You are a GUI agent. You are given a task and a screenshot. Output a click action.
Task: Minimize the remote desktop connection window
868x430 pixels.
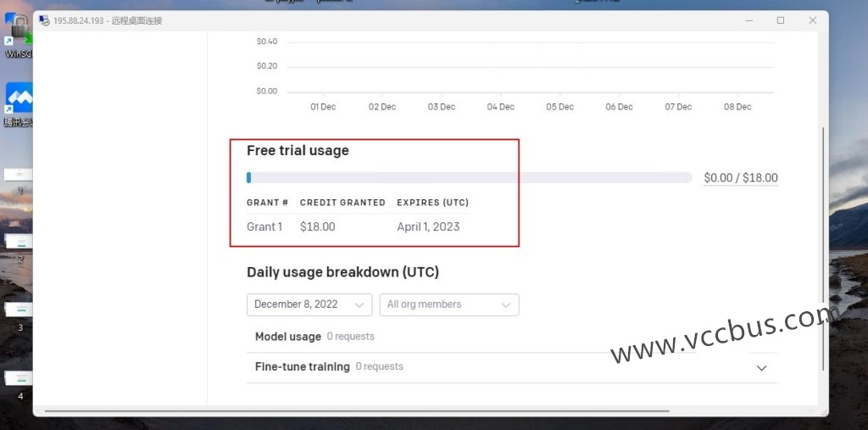pyautogui.click(x=748, y=20)
